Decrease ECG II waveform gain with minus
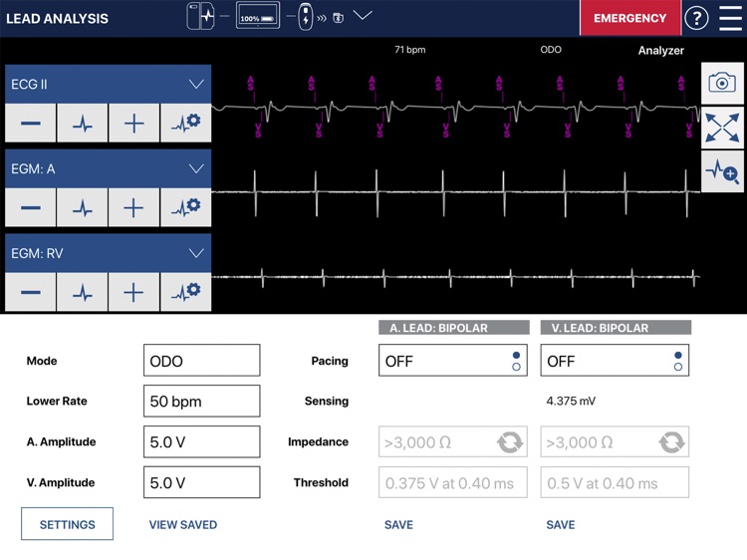Screen dimensions: 747x560 [31, 124]
